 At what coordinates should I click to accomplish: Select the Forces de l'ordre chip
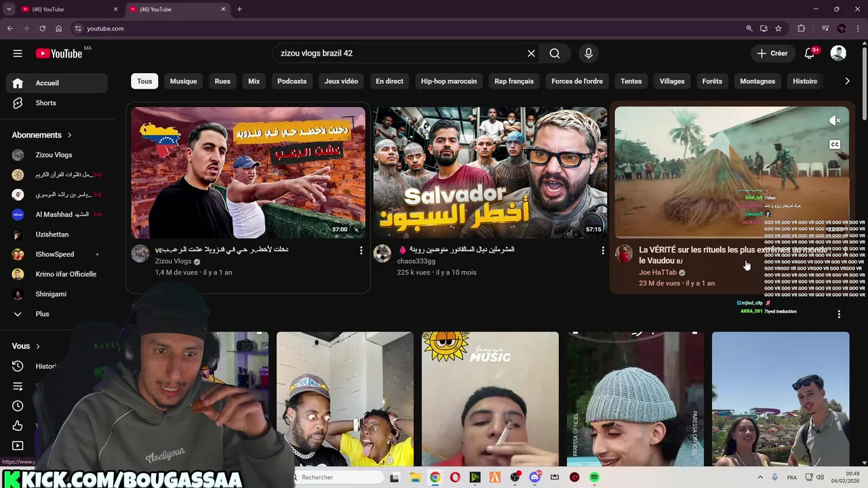tap(577, 81)
